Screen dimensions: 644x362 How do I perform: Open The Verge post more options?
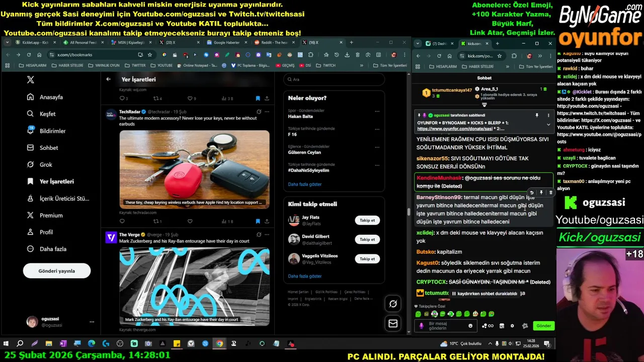[267, 235]
